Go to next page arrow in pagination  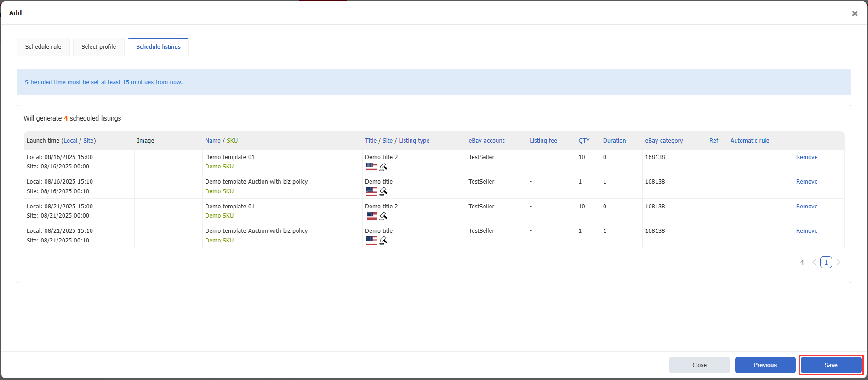pos(838,262)
